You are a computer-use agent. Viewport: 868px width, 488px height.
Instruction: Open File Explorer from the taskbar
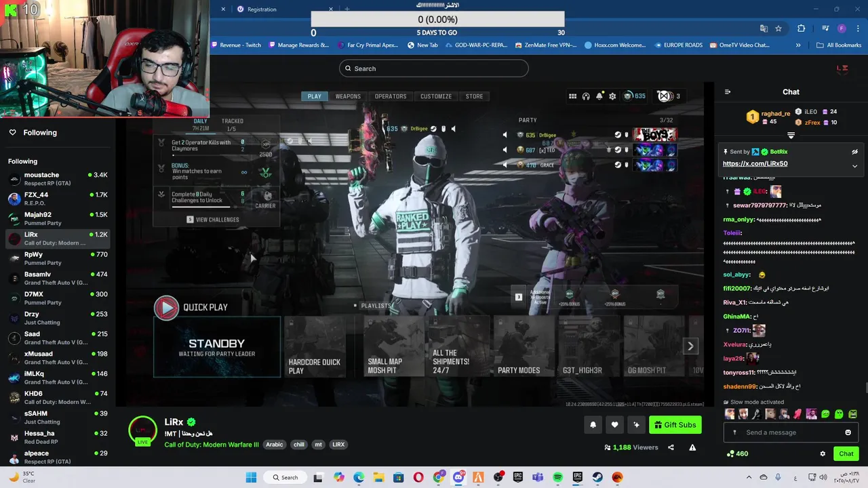[378, 477]
